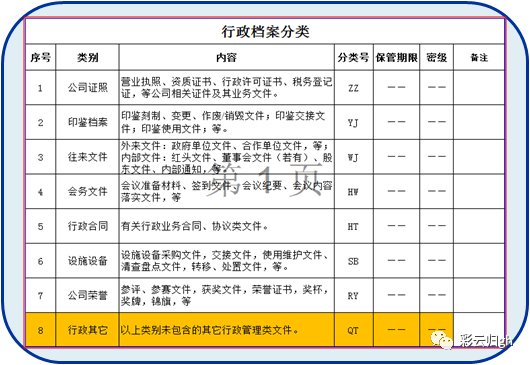Select the 往来文件 category cell

tap(88, 157)
